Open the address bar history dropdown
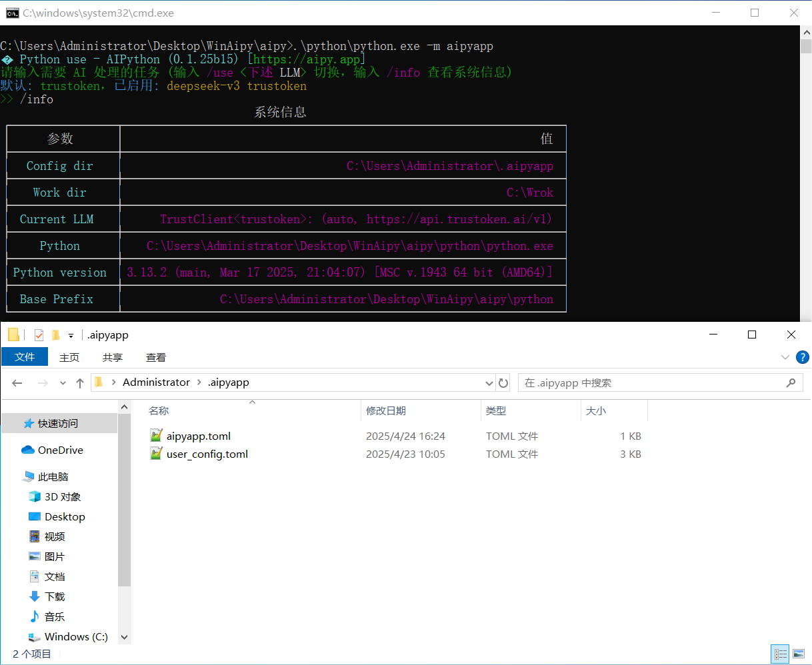The height and width of the screenshot is (665, 812). pos(489,383)
